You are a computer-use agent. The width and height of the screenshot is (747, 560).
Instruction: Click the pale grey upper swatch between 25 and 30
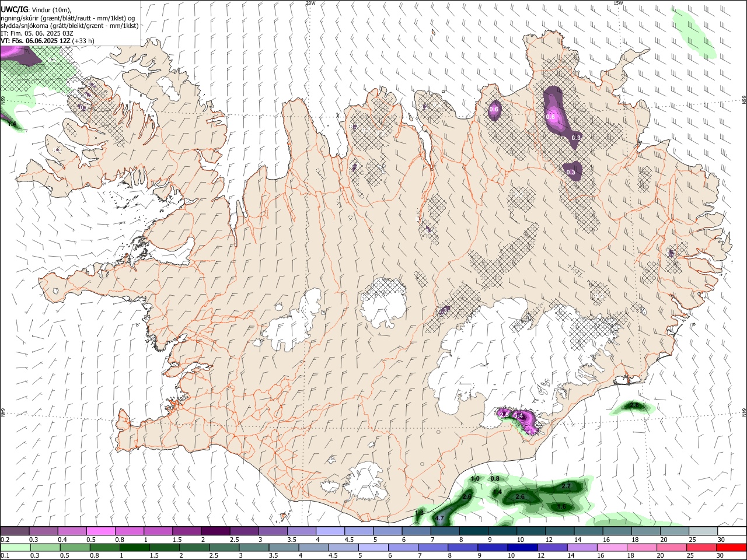pyautogui.click(x=702, y=531)
